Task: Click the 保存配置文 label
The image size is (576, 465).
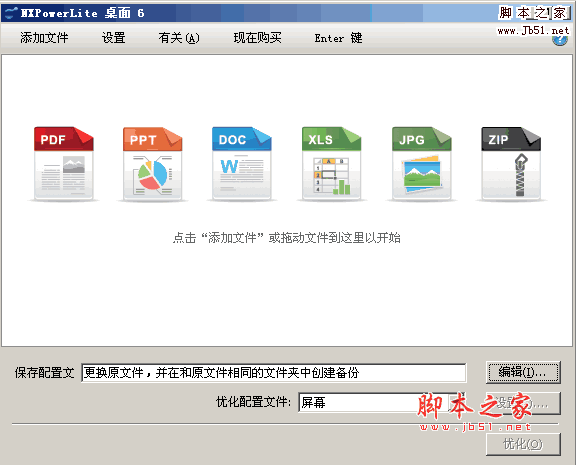Action: click(x=44, y=373)
